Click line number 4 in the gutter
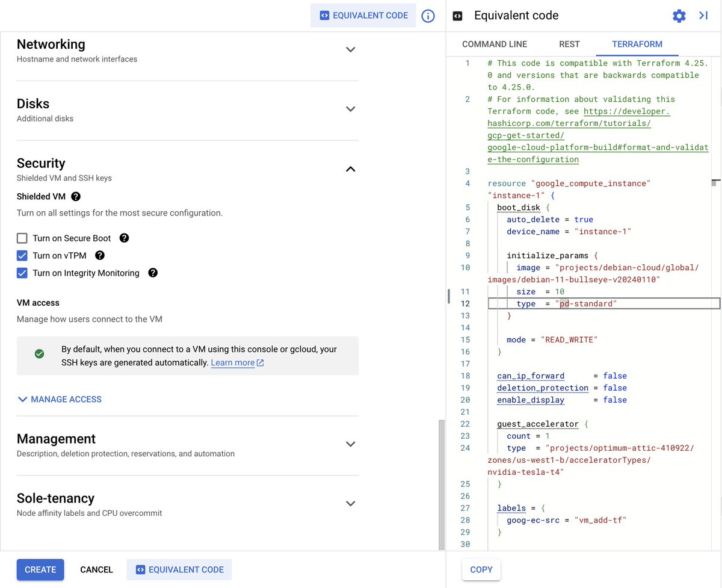The height and width of the screenshot is (588, 722). click(467, 184)
